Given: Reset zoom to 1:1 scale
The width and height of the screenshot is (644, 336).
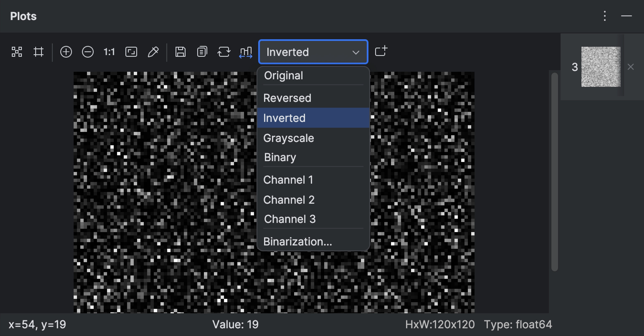Looking at the screenshot, I should click(109, 52).
